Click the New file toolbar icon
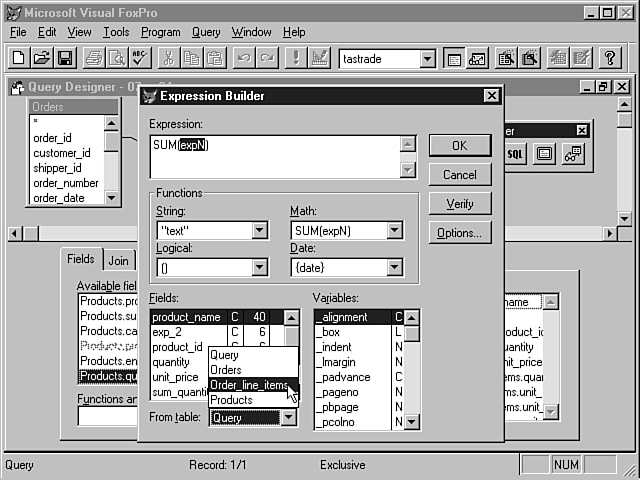The image size is (640, 480). pos(19,58)
